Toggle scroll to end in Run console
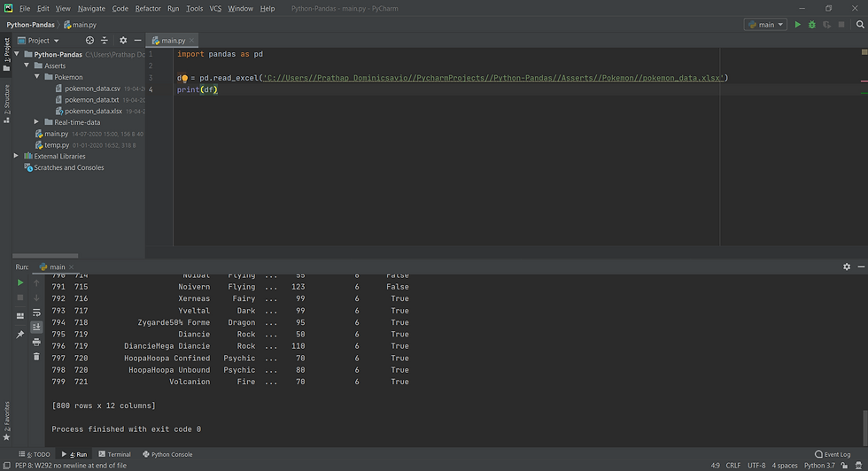The height and width of the screenshot is (471, 868). tap(36, 327)
